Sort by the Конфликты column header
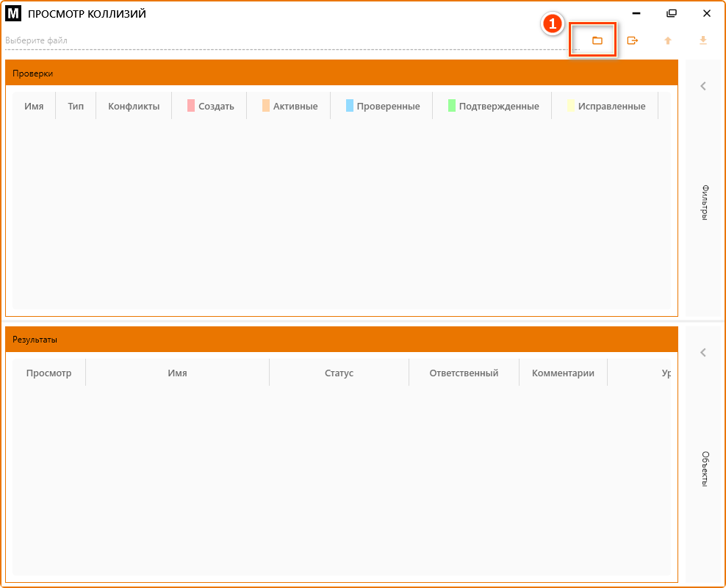The width and height of the screenshot is (726, 588). [134, 106]
